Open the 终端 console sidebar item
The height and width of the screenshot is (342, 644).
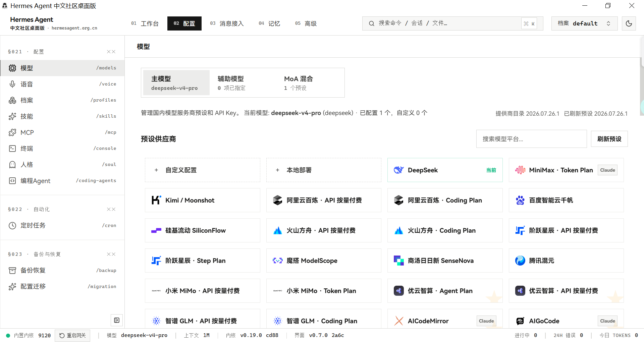[x=62, y=149]
